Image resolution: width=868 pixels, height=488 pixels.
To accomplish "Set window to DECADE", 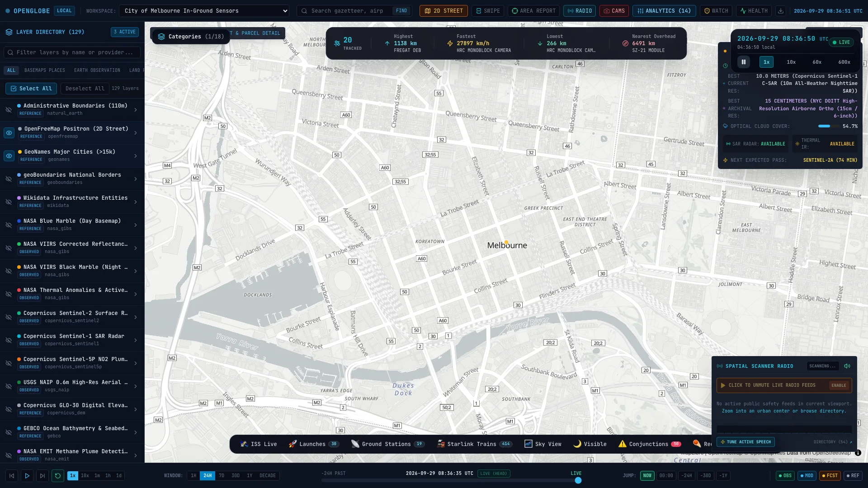I will pos(268,476).
